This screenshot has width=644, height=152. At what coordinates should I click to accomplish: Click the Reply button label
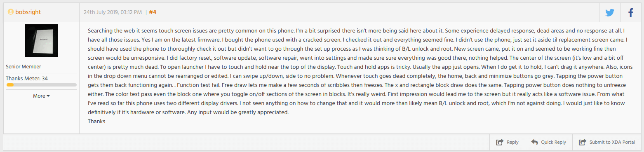(512, 142)
